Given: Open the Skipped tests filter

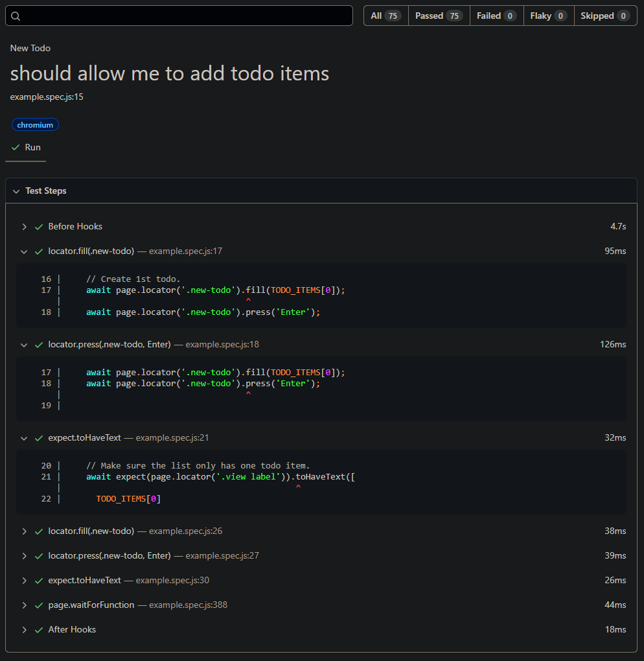Looking at the screenshot, I should (x=605, y=16).
